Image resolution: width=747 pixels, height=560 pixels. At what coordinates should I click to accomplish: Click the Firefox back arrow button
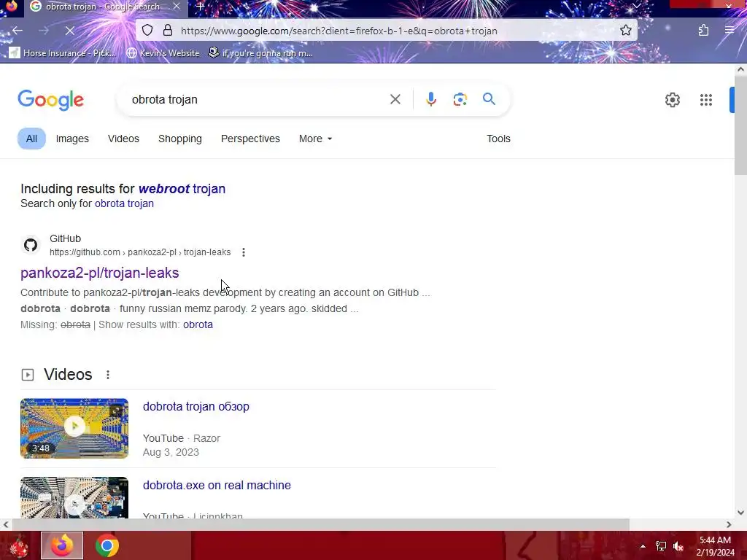(x=18, y=31)
